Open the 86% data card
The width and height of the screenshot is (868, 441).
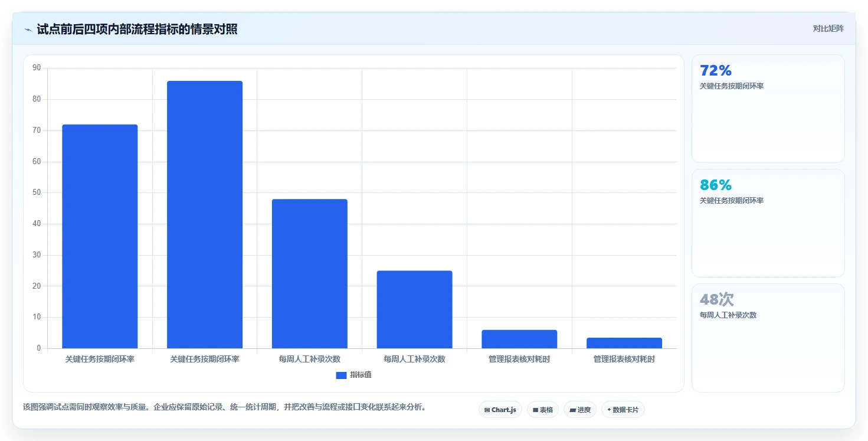pos(768,223)
